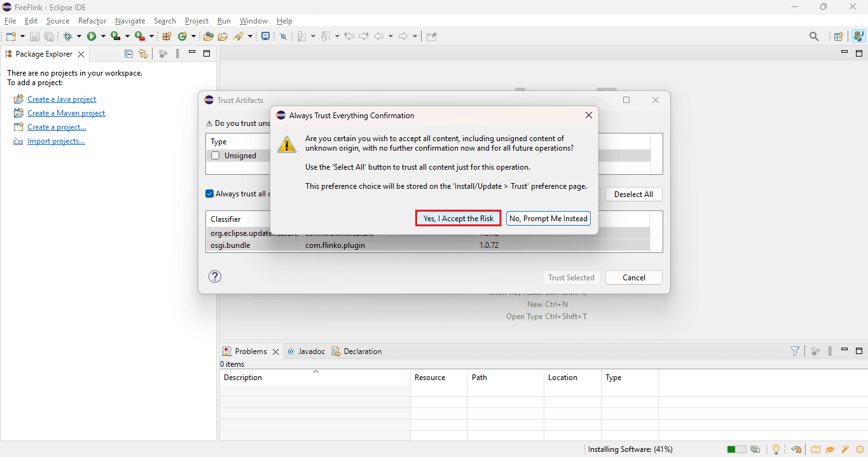Expand the Coverage dropdown arrow
Screen dimensions: 868x457
[x=127, y=36]
